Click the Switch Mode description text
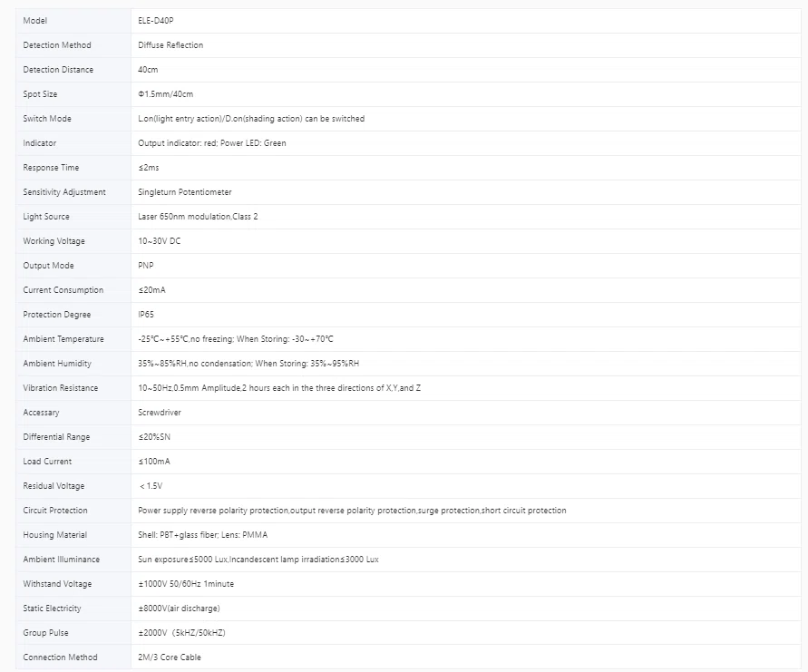Image resolution: width=808 pixels, height=672 pixels. pos(251,119)
